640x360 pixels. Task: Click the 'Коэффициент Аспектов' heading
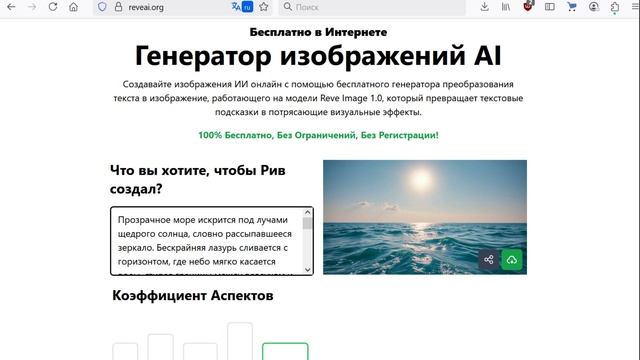193,295
